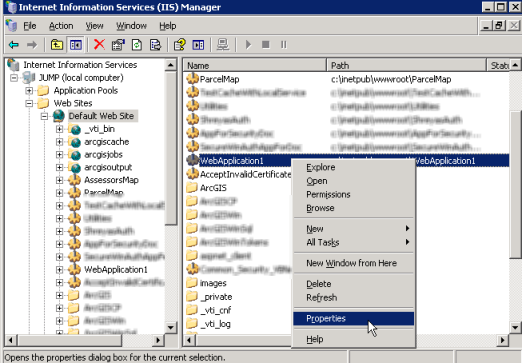This screenshot has width=522, height=363.
Task: Choose New Window from Here
Action: point(354,263)
